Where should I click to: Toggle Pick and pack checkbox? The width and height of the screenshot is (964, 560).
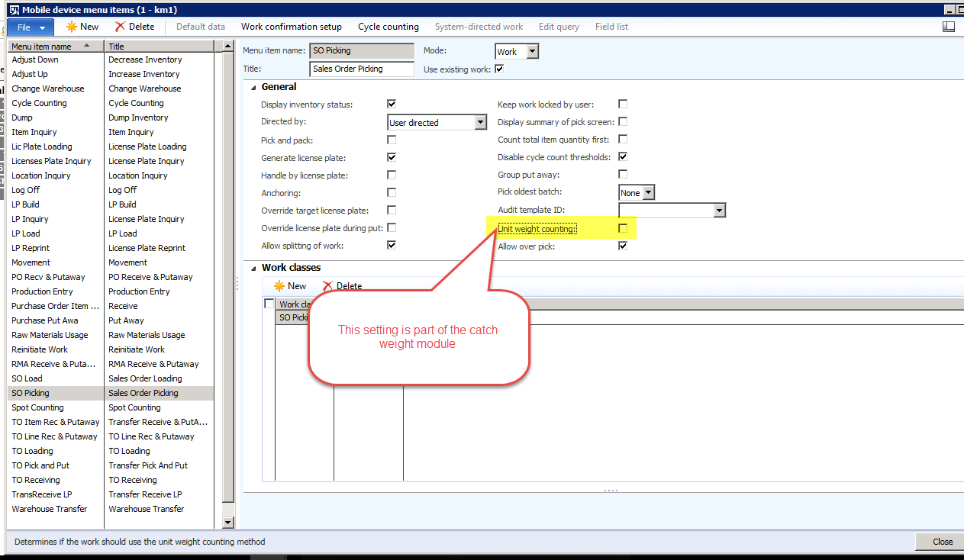click(x=392, y=140)
